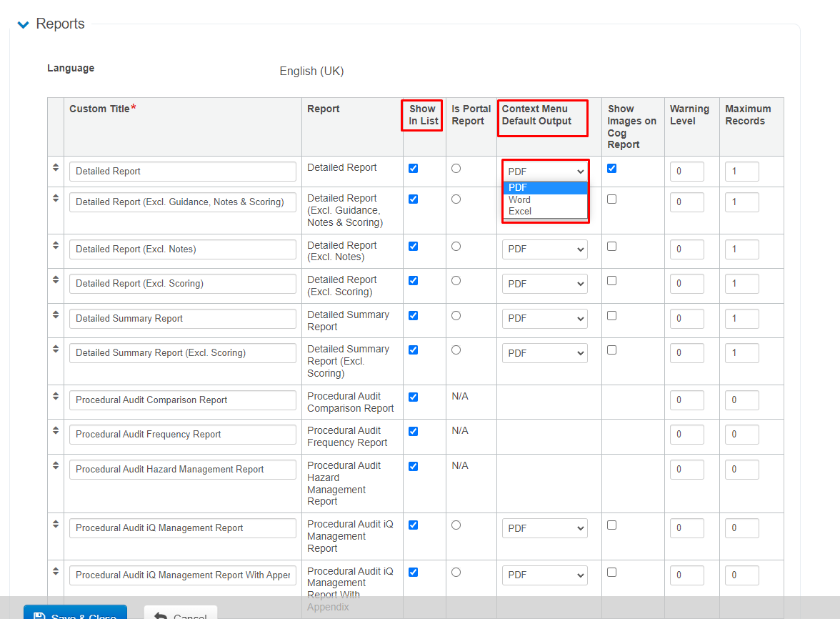Click the Cancel button
Viewport: 840px width, 619px height.
pos(180,613)
